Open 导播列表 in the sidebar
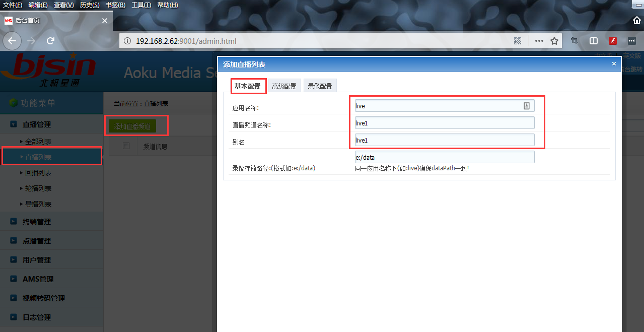The height and width of the screenshot is (332, 644). (38, 204)
